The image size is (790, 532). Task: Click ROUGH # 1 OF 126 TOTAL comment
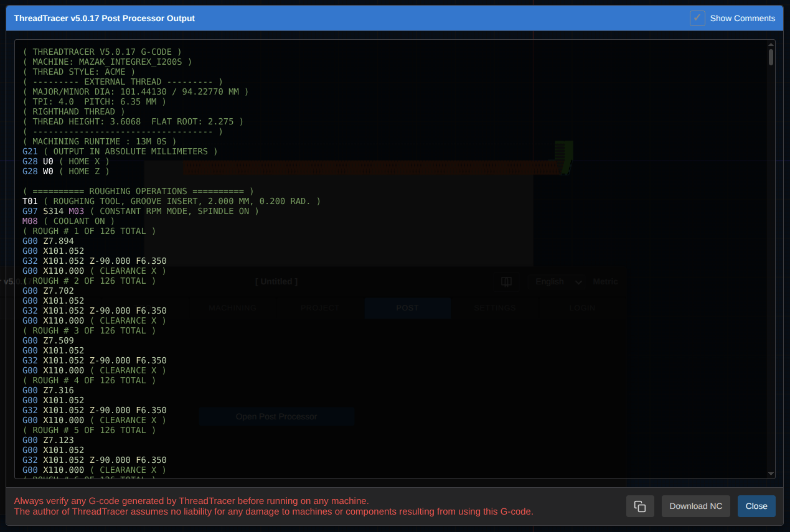pos(89,231)
